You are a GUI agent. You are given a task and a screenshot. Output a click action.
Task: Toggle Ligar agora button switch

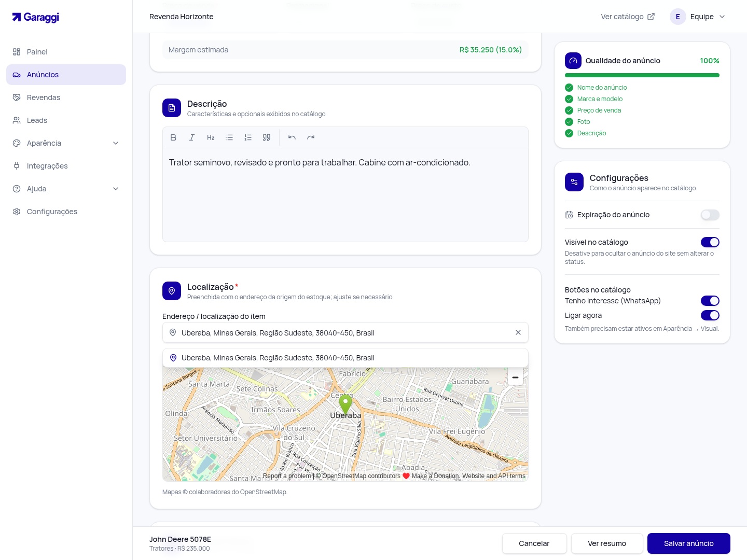[x=710, y=315]
